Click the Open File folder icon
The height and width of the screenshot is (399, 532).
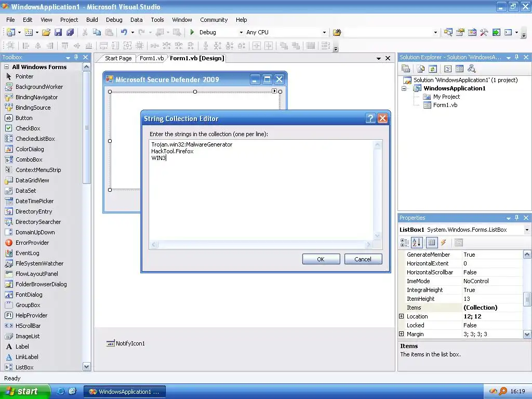point(46,32)
